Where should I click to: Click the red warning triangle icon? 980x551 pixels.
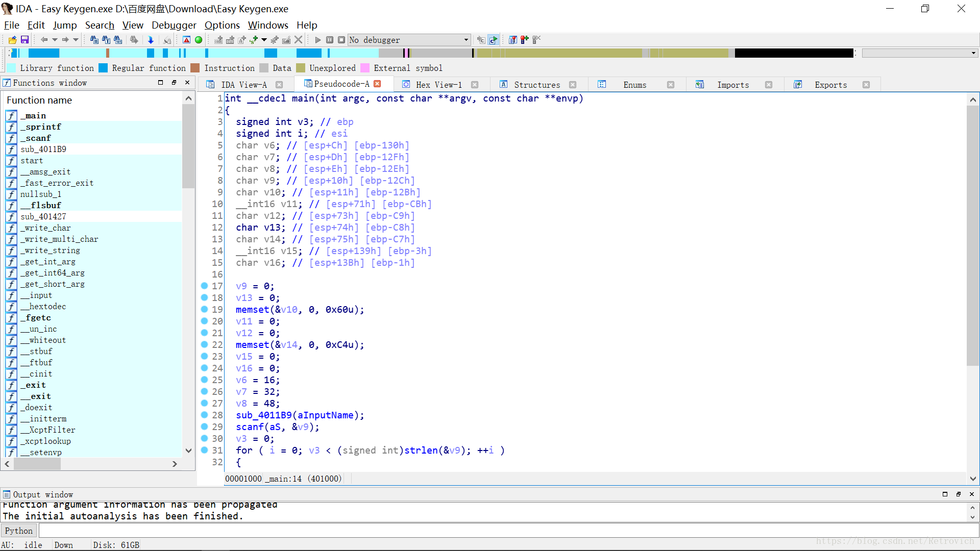click(187, 40)
